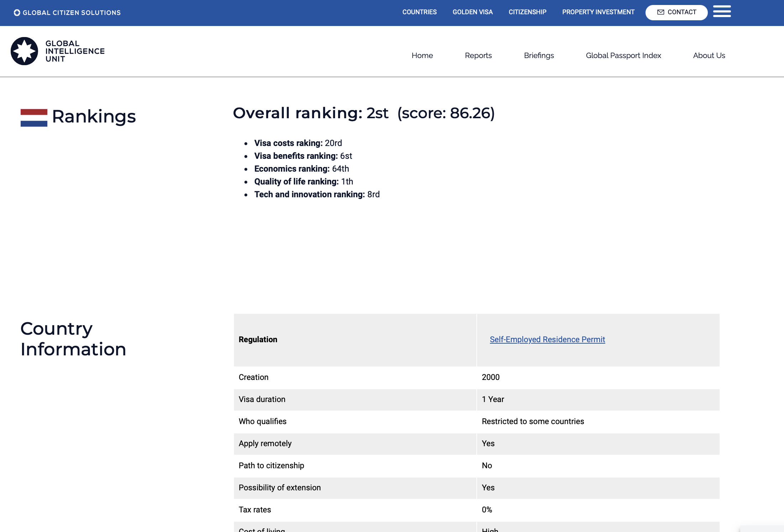
Task: Click the Global Intelligence Unit star logo
Action: tap(24, 51)
